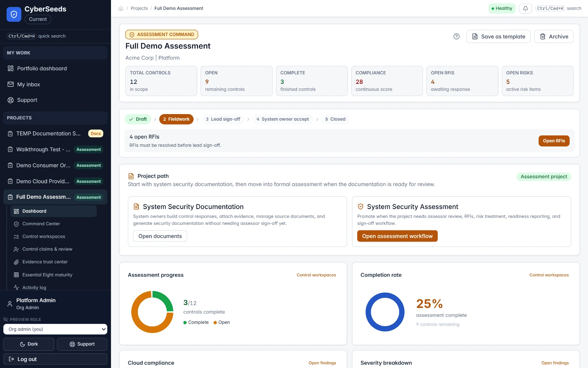This screenshot has width=588, height=368.
Task: Click the green Complete legend dot
Action: 185,323
